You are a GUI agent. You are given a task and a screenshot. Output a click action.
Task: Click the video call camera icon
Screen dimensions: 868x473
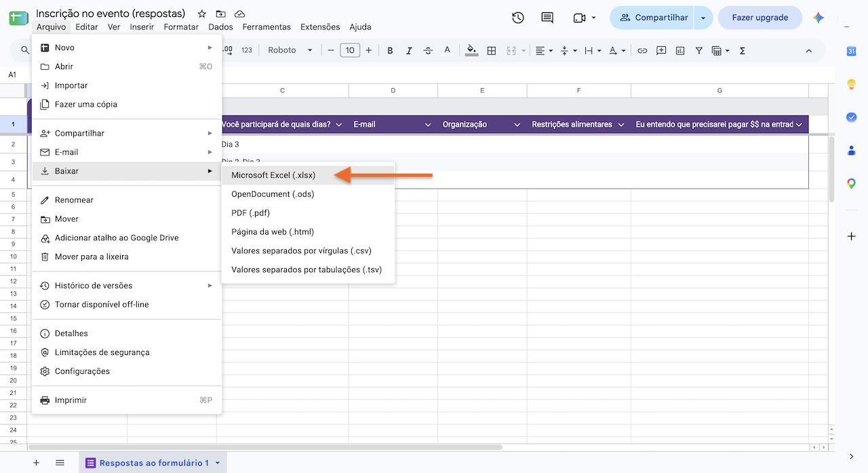[x=579, y=18]
